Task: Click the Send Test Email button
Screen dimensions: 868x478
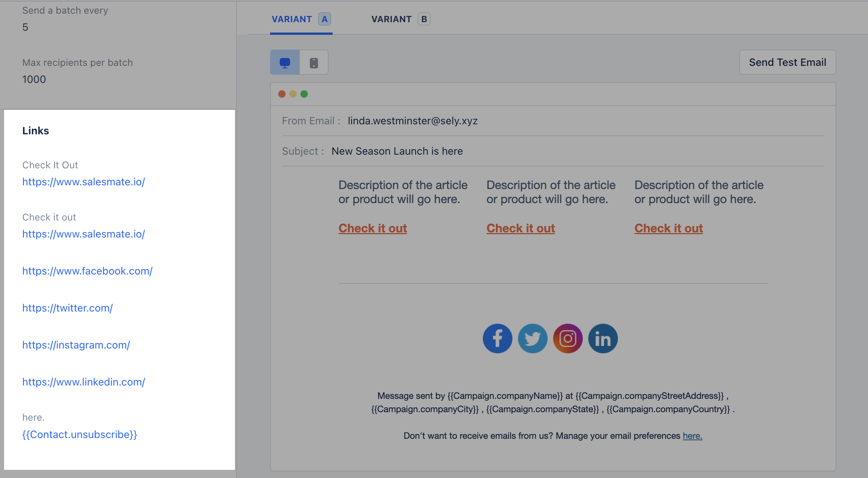Action: point(787,62)
